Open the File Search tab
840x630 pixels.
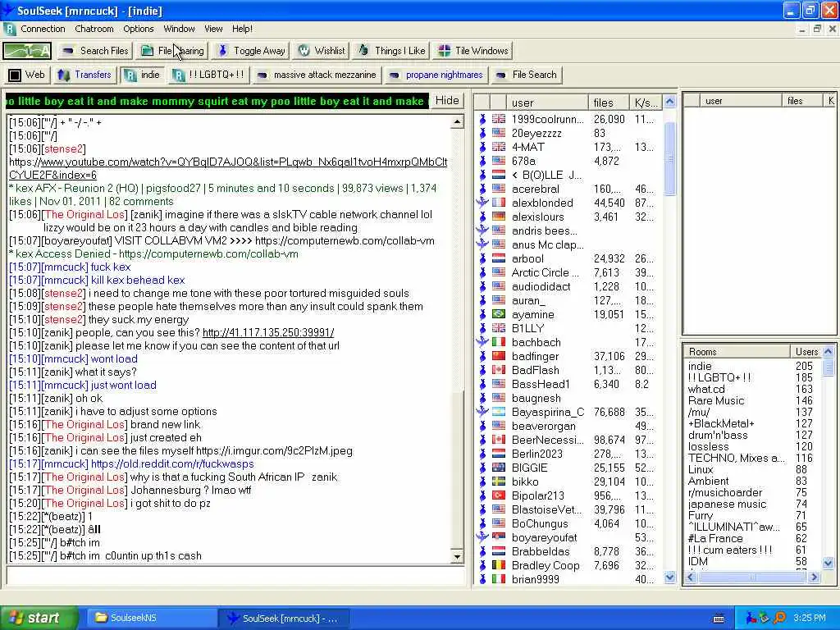[527, 75]
